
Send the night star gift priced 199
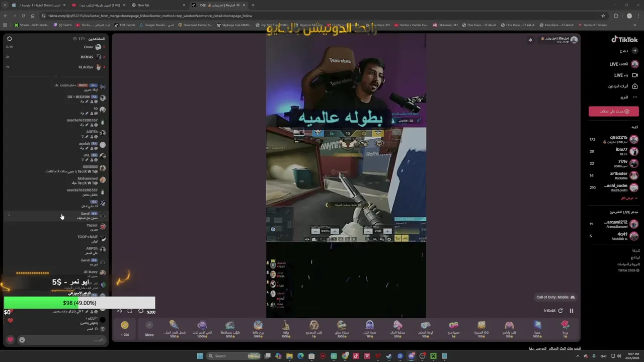pyautogui.click(x=369, y=328)
